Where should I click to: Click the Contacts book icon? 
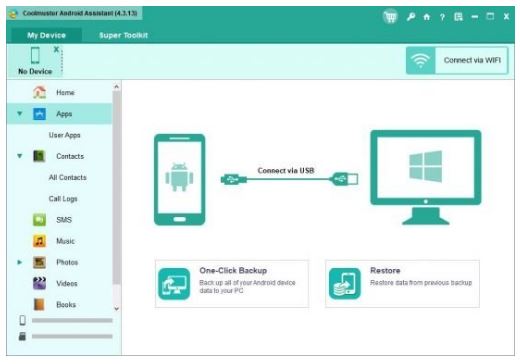tap(39, 156)
